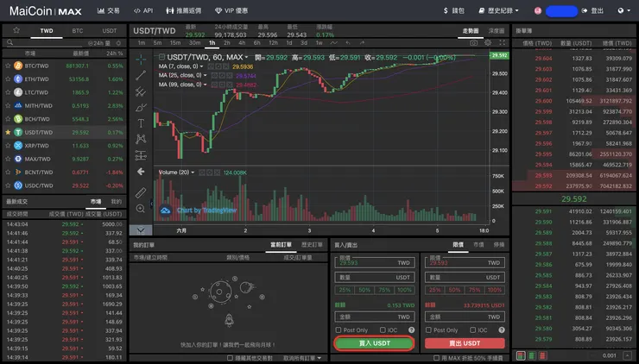This screenshot has width=639, height=364.
Task: Enable Post Only in buy panel
Action: [338, 329]
